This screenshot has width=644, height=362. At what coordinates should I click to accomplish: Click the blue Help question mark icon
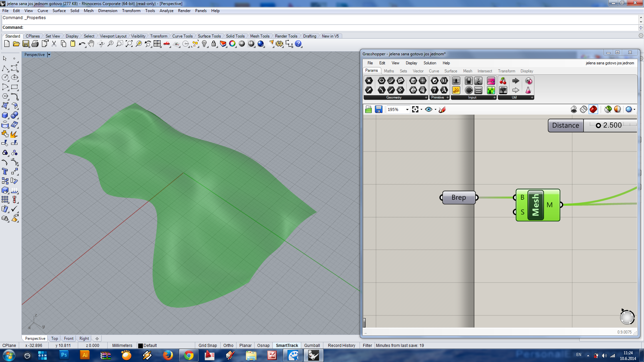tap(298, 44)
